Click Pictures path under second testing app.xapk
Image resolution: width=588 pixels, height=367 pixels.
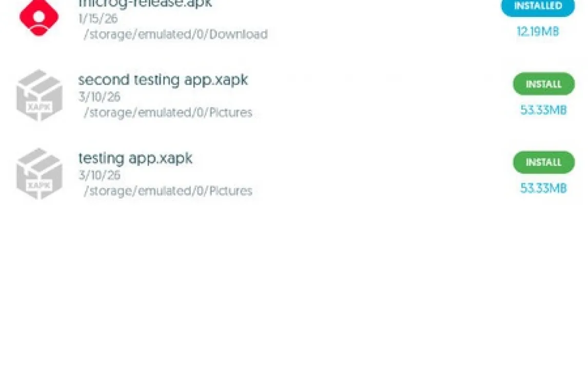(168, 112)
